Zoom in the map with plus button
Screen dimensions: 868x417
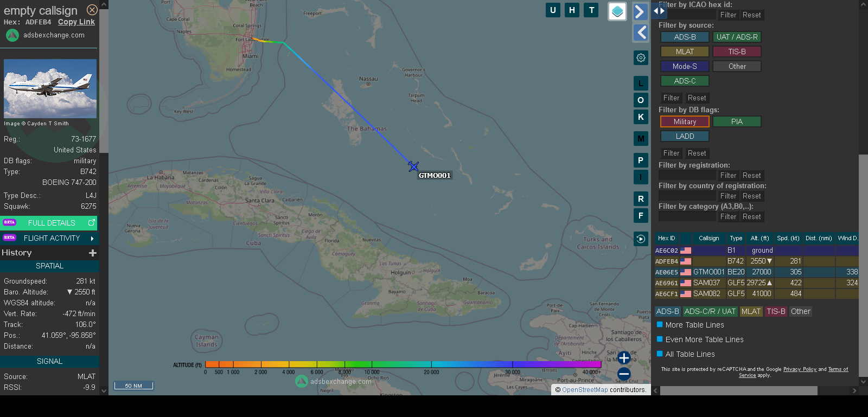[624, 358]
